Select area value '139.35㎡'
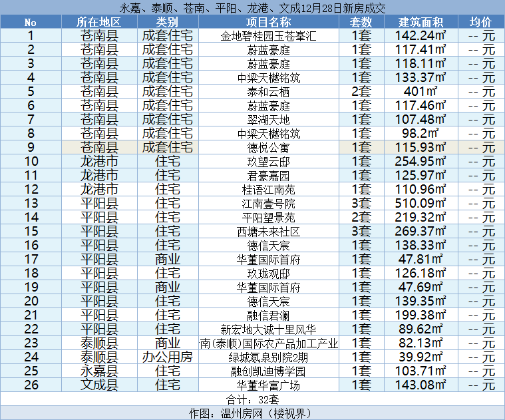505x420 pixels. click(421, 301)
